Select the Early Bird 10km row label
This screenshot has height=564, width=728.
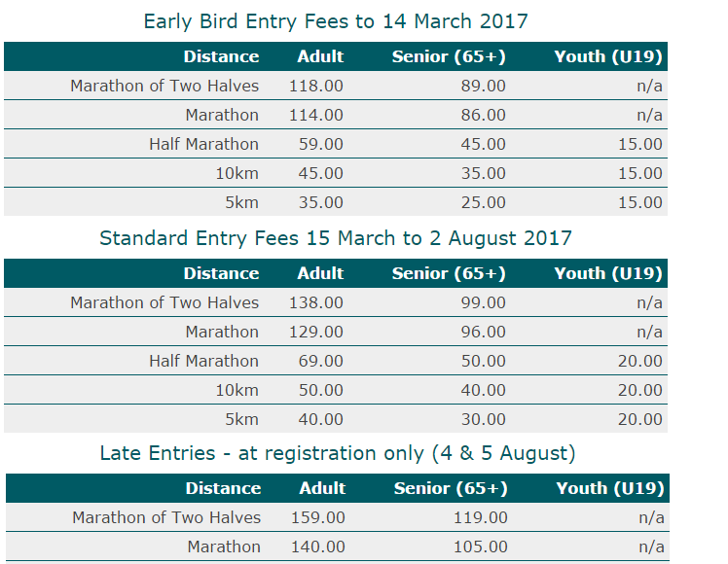(237, 173)
